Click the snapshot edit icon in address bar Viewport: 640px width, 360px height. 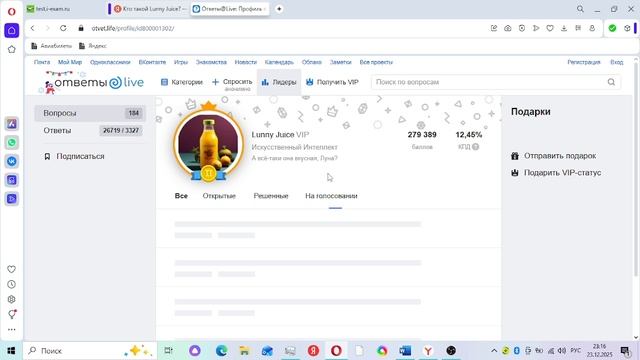click(x=494, y=28)
